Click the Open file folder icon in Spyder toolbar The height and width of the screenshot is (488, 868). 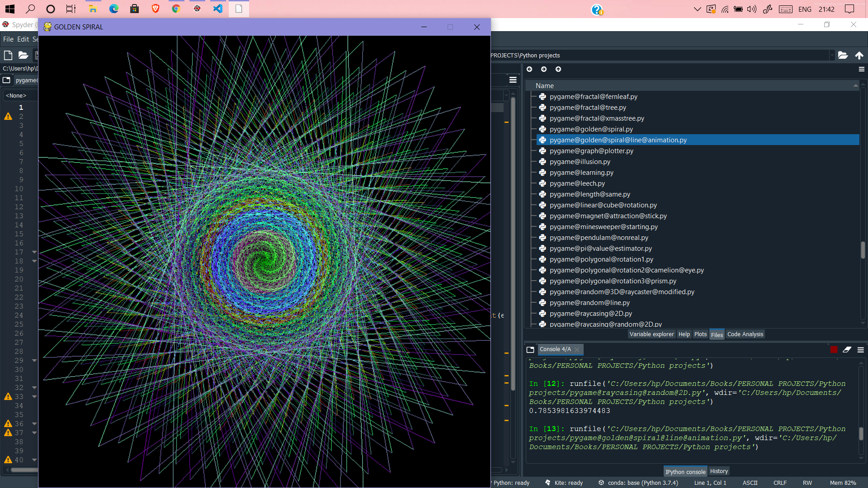coord(23,55)
